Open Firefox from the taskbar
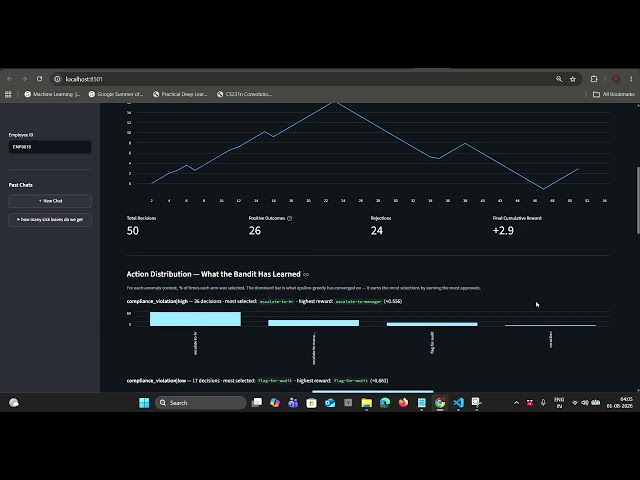640x480 pixels. [x=403, y=403]
